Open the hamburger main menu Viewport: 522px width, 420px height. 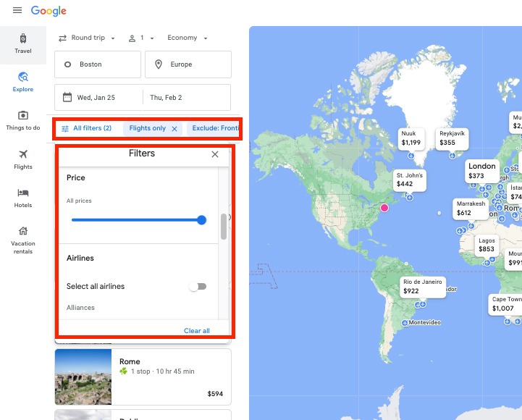(x=17, y=11)
